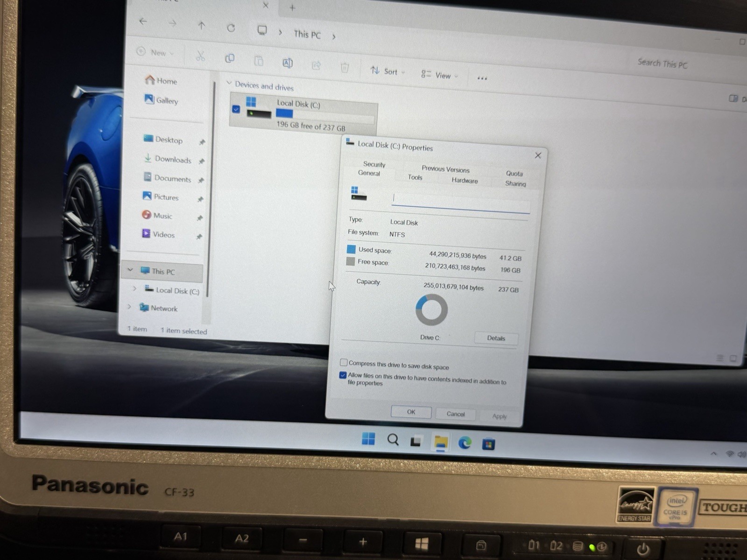747x560 pixels.
Task: Collapse the This PC tree node
Action: pyautogui.click(x=130, y=269)
